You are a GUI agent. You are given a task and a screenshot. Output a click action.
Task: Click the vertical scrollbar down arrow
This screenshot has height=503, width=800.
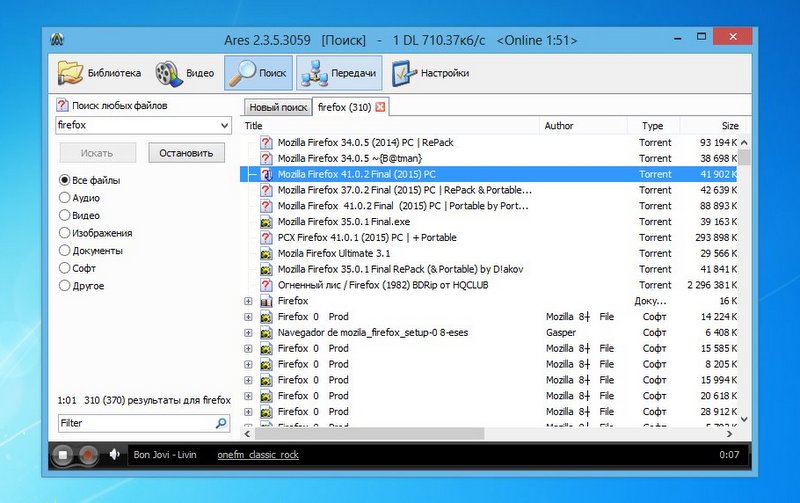744,419
